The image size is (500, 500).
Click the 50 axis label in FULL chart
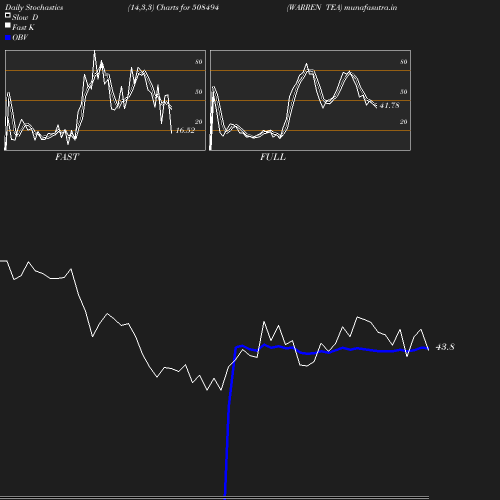[404, 92]
